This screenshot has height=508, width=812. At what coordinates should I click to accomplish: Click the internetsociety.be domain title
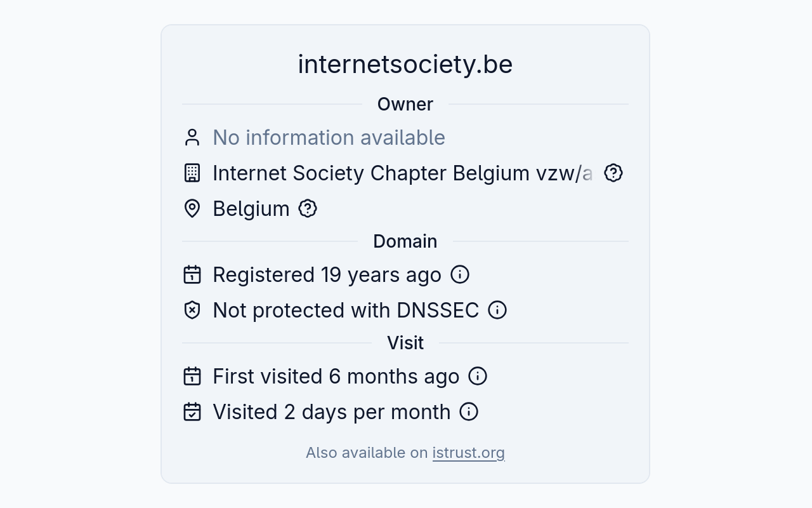pyautogui.click(x=405, y=64)
